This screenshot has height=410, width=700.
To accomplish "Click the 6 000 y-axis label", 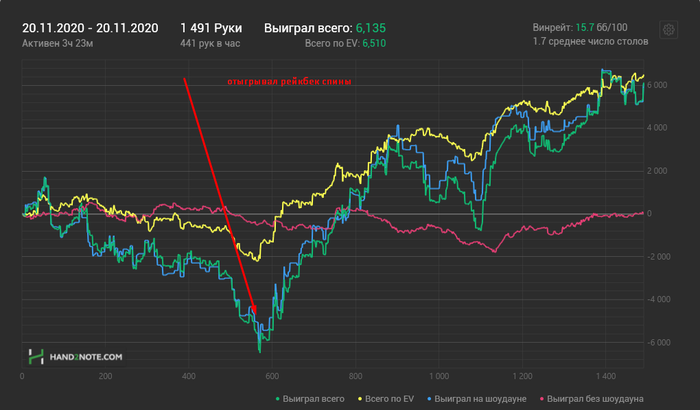I will [657, 85].
